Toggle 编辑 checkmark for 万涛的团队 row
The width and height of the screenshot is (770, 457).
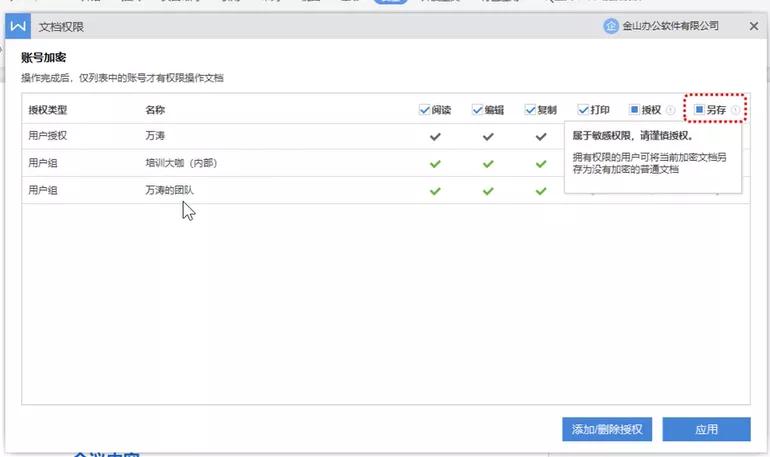[x=488, y=191]
